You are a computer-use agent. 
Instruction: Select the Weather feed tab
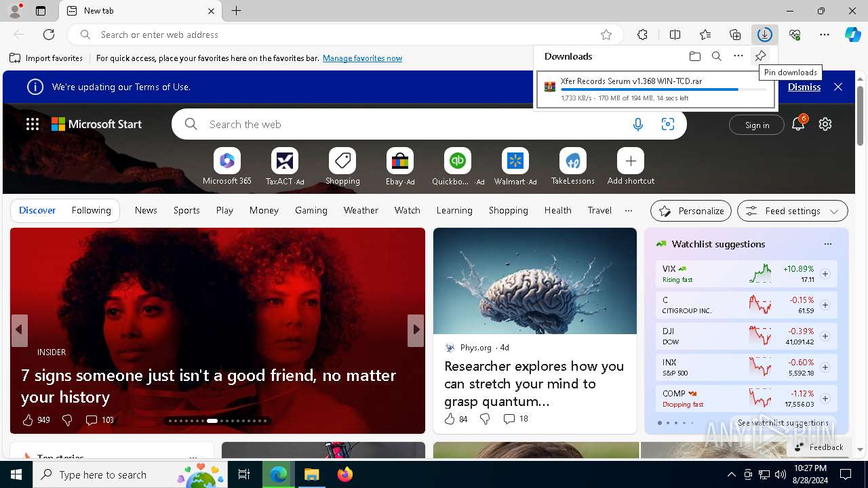[x=361, y=210]
